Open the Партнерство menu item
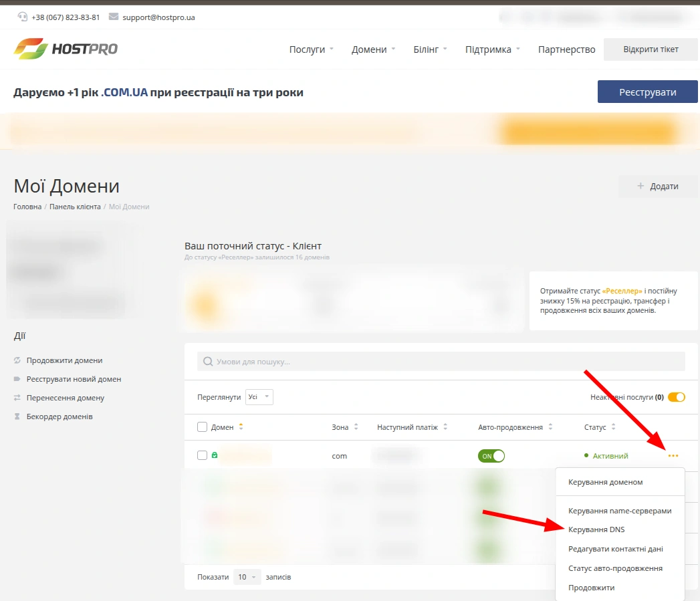Screen dimensions: 700x601 566,49
